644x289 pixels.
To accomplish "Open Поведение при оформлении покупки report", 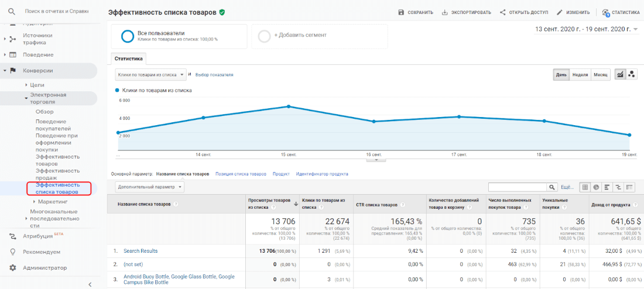I will [x=57, y=142].
